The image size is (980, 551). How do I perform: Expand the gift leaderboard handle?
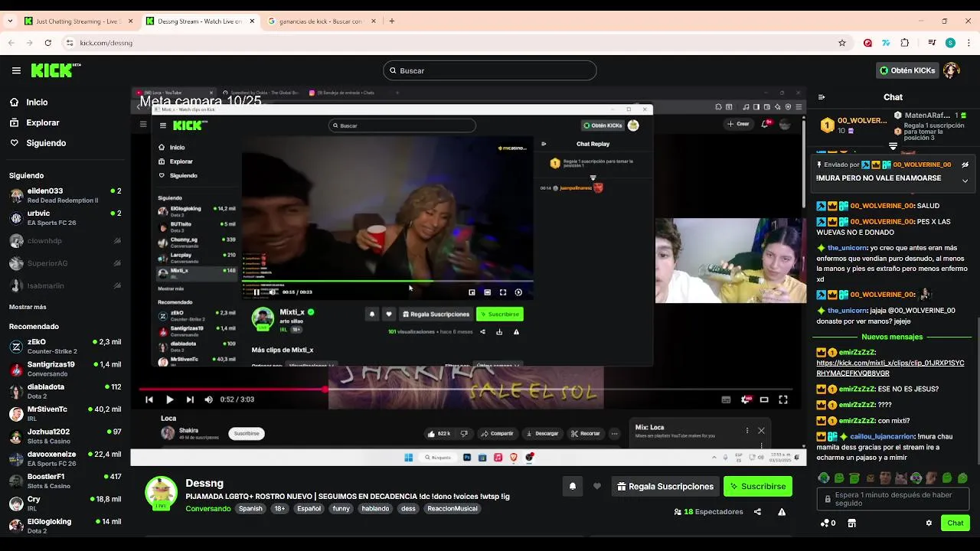893,146
